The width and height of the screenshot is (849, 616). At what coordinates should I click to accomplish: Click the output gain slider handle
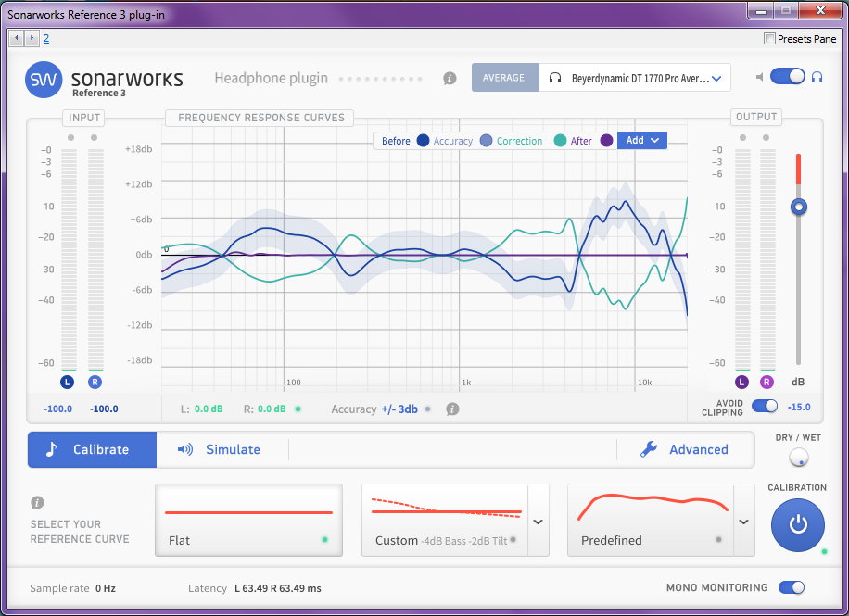[798, 207]
